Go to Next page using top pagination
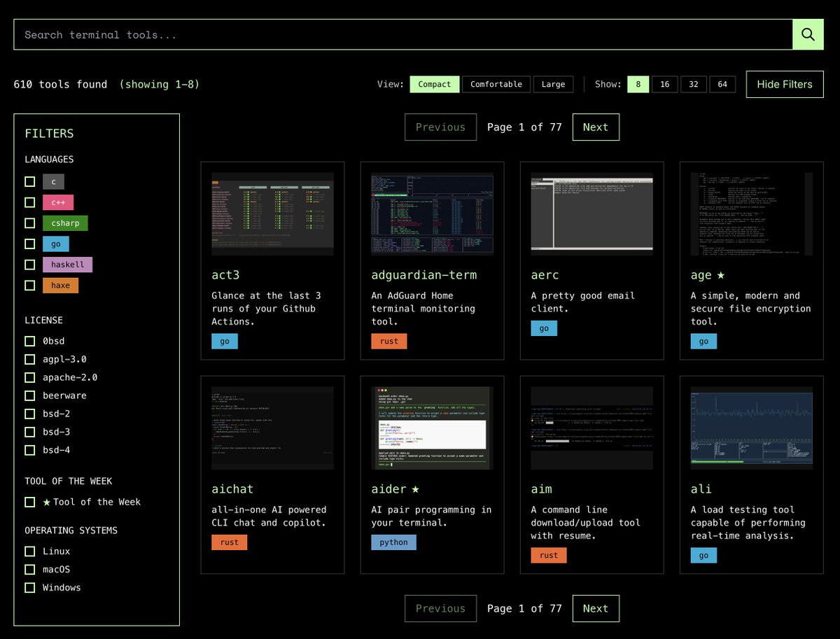Screen dimensions: 840x639 tap(596, 127)
